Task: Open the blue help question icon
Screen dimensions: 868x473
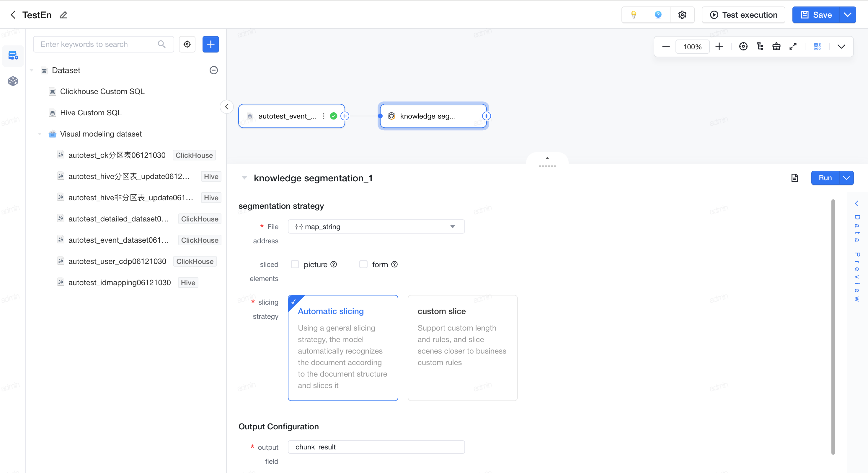Action: click(658, 15)
